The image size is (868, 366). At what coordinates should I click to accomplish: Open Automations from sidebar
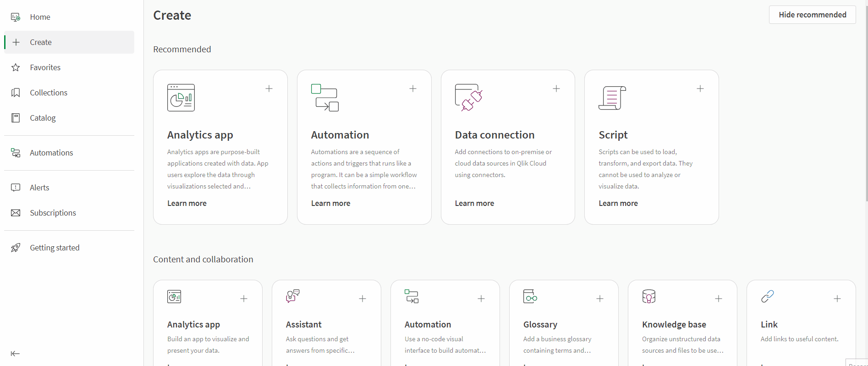(x=69, y=153)
